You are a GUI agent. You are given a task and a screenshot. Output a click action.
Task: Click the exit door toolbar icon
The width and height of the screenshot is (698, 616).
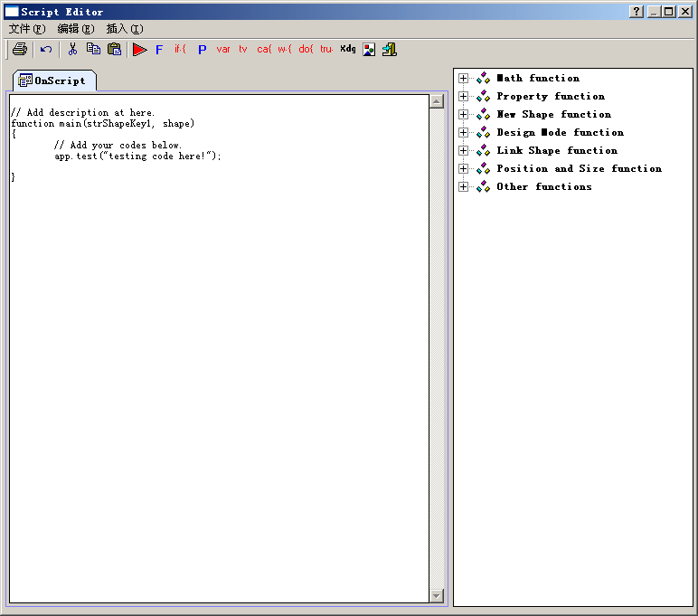(390, 50)
